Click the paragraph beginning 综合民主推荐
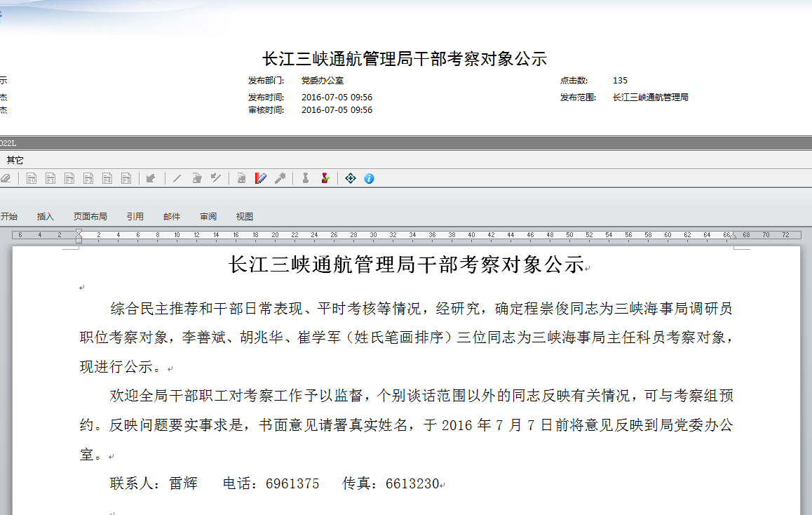 [407, 337]
